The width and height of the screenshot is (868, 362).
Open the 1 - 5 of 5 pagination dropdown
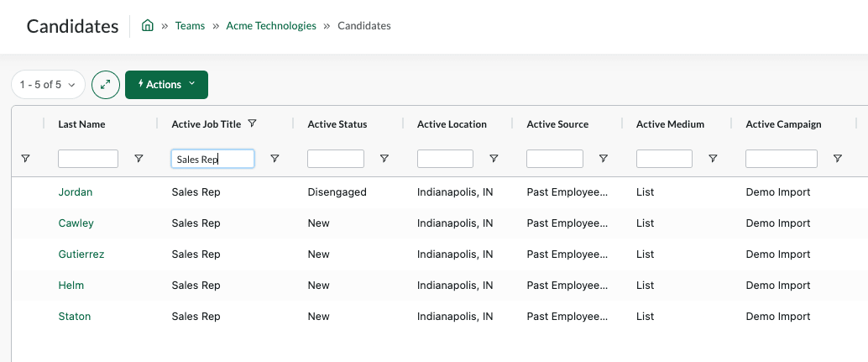48,85
